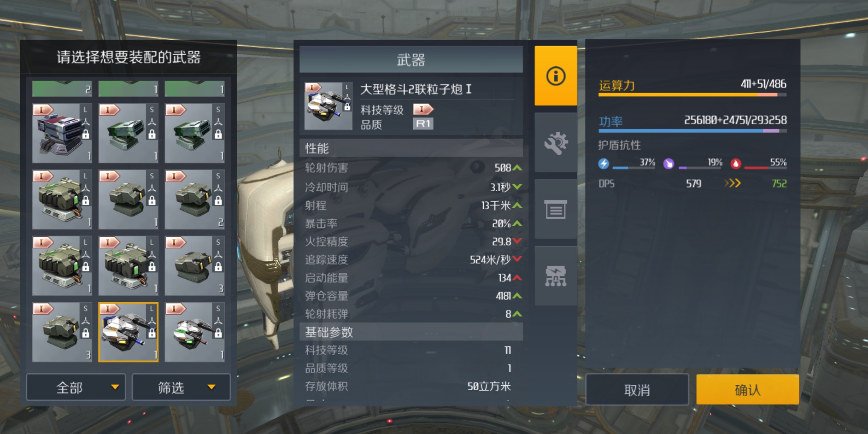Choose the small green-striped weapon in bottom row
This screenshot has height=434, width=868.
pos(194,332)
